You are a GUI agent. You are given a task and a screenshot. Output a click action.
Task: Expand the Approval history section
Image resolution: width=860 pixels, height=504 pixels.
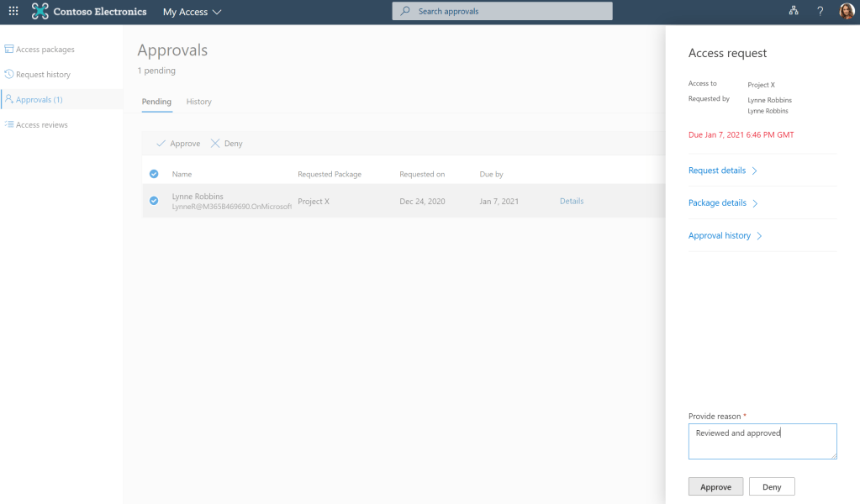click(x=725, y=236)
